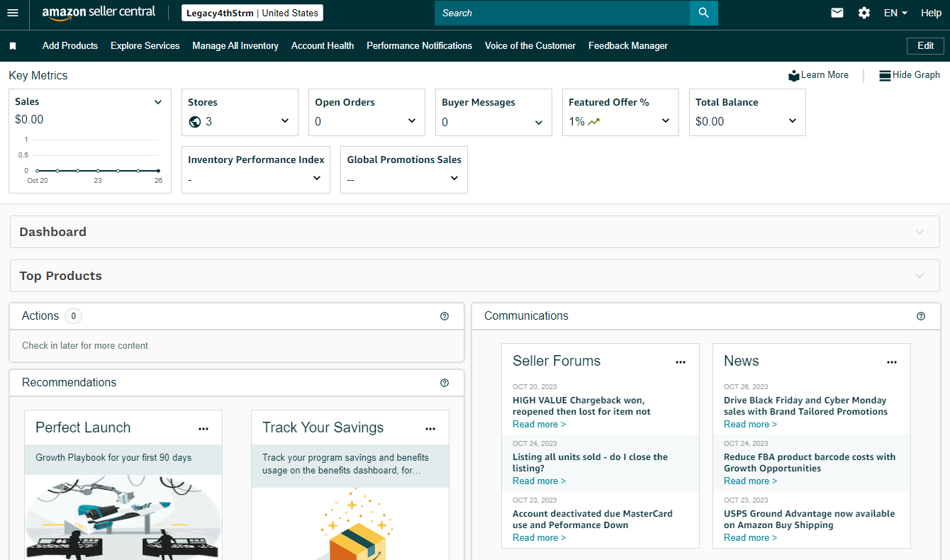This screenshot has height=560, width=950.
Task: Click the Sales graph chart
Action: 91,160
